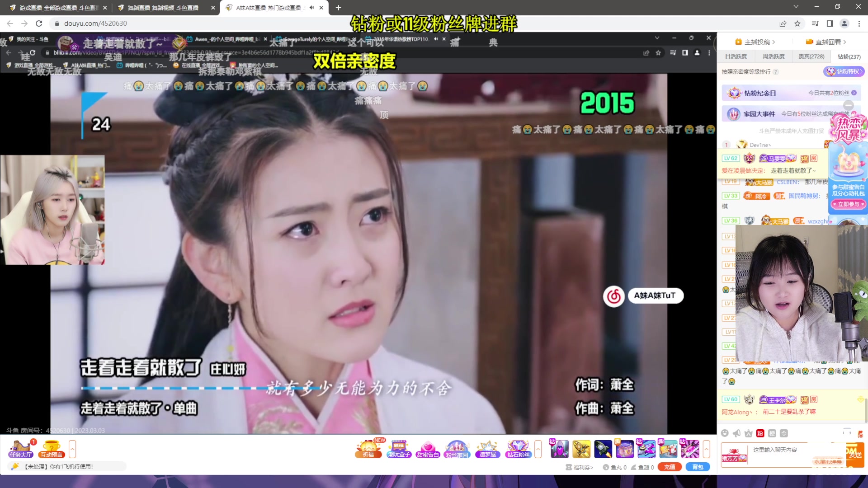Share this page from the address bar
The height and width of the screenshot is (488, 868).
click(x=783, y=23)
